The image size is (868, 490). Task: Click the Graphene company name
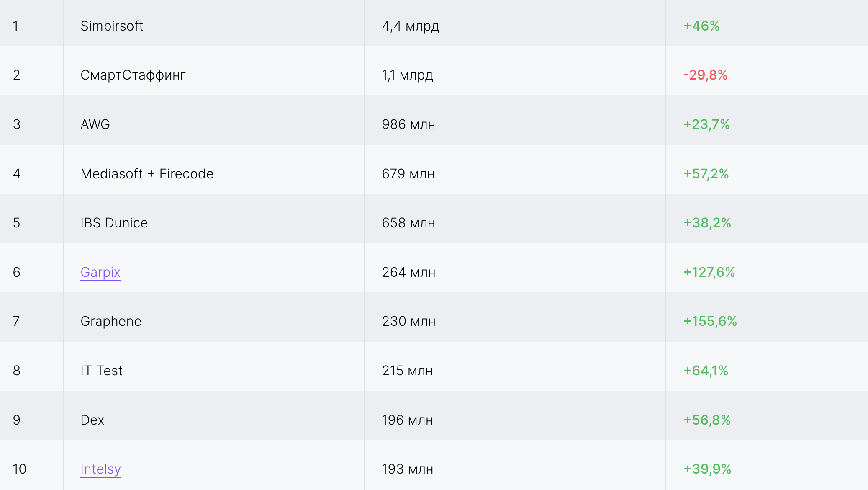pyautogui.click(x=111, y=321)
